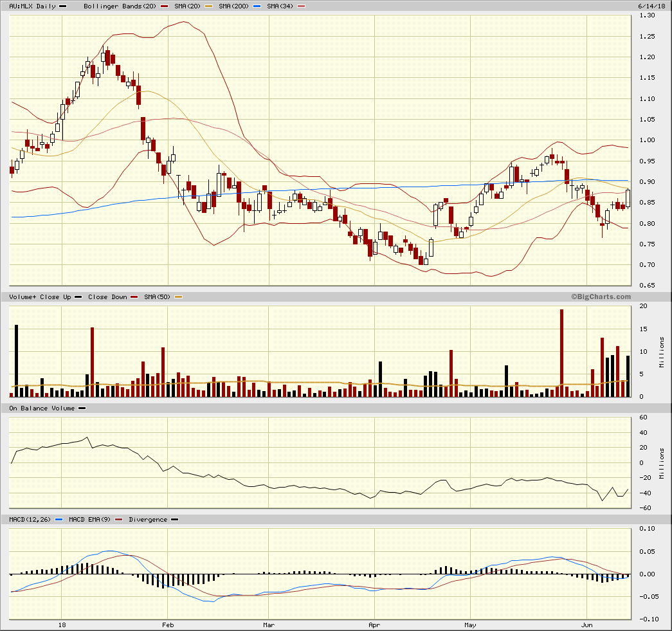Click the 15 volume axis label
The height and width of the screenshot is (631, 672).
643,329
